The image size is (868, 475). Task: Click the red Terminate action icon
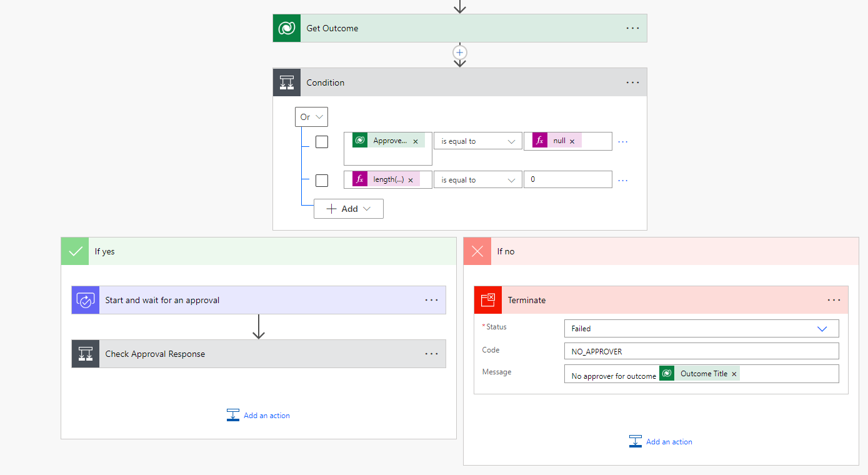(x=487, y=300)
